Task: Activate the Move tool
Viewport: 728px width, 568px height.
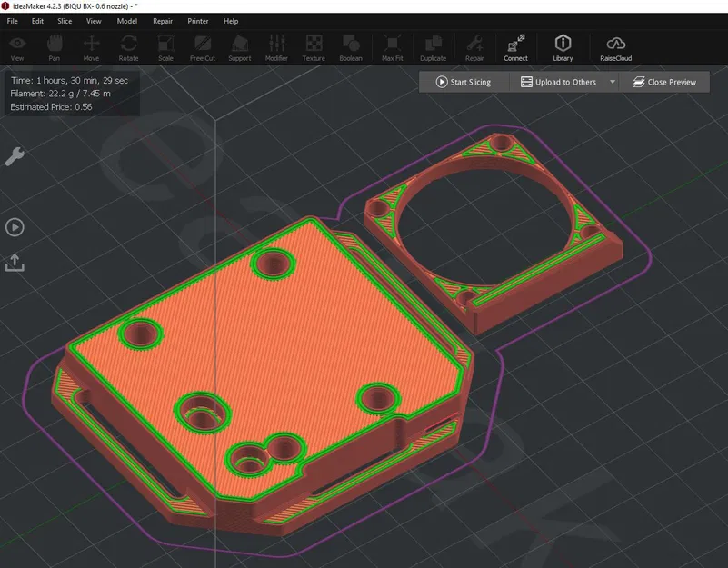Action: 91,48
